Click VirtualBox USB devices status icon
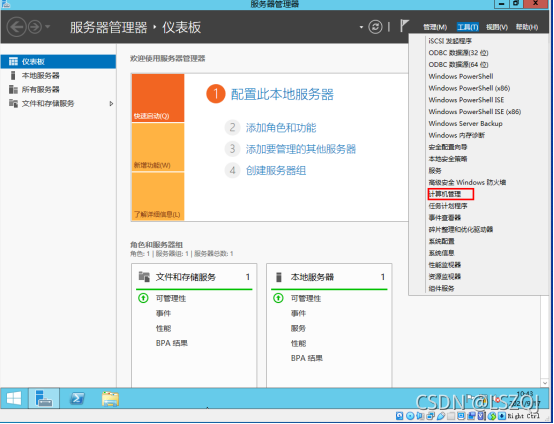 [441, 416]
